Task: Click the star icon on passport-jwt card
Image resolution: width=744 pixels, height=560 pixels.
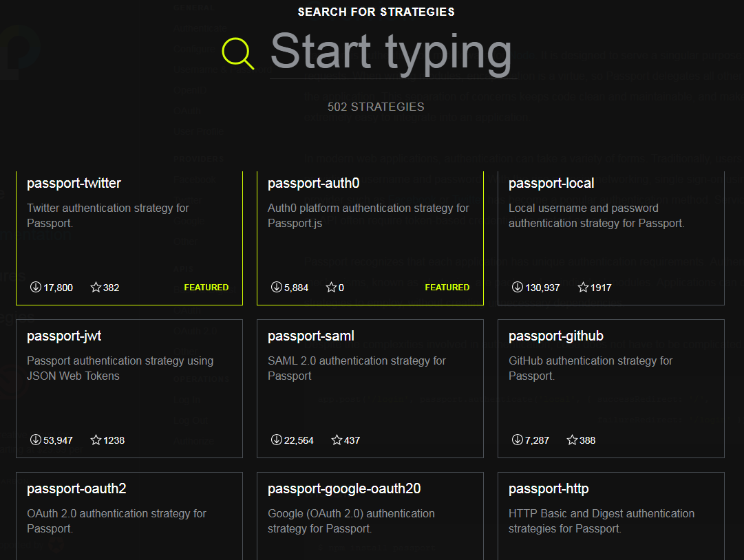Action: 96,440
